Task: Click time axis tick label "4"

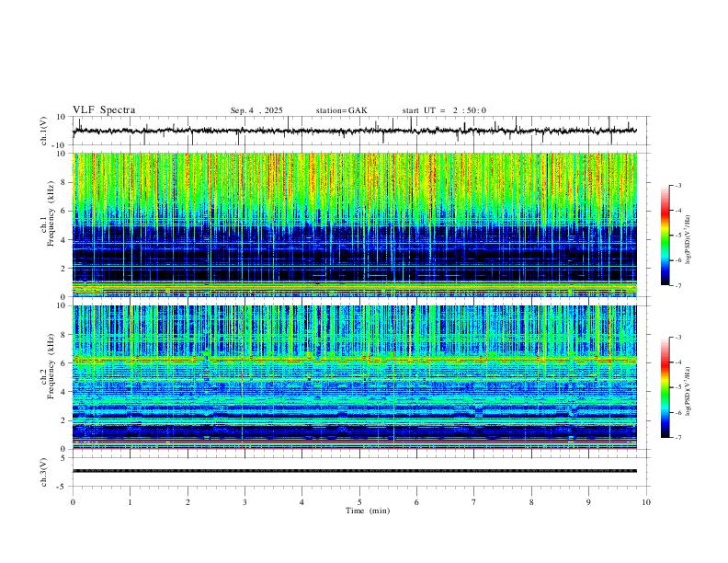Action: (x=301, y=502)
